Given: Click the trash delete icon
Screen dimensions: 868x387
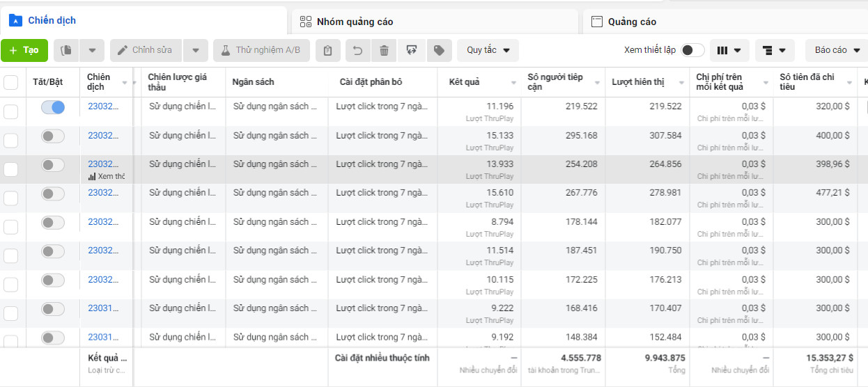Looking at the screenshot, I should click(384, 50).
